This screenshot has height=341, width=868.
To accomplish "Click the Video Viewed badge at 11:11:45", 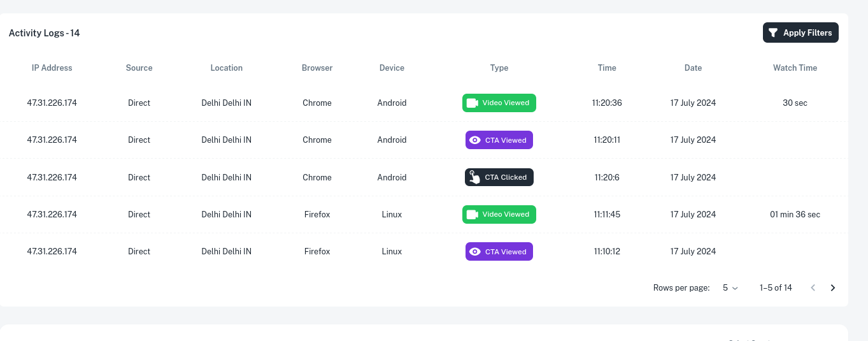I will click(x=499, y=214).
